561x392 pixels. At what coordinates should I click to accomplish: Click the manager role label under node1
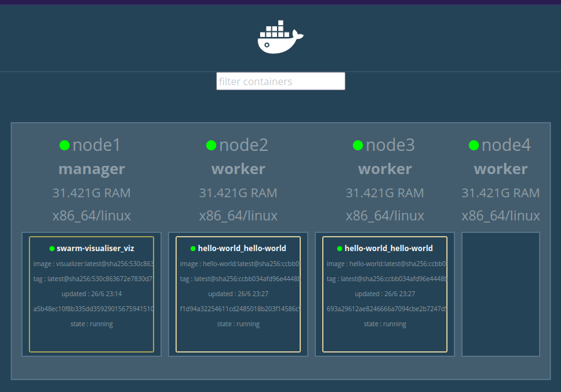pyautogui.click(x=92, y=169)
